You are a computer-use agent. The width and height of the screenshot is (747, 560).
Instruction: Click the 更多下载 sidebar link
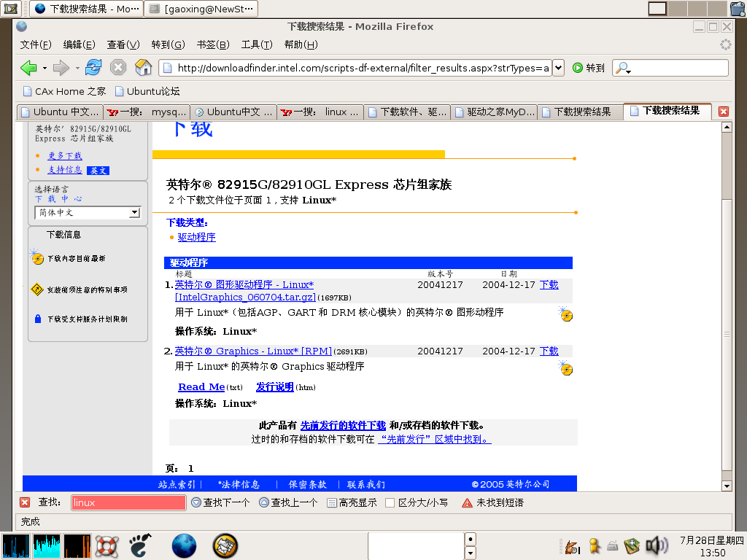65,156
